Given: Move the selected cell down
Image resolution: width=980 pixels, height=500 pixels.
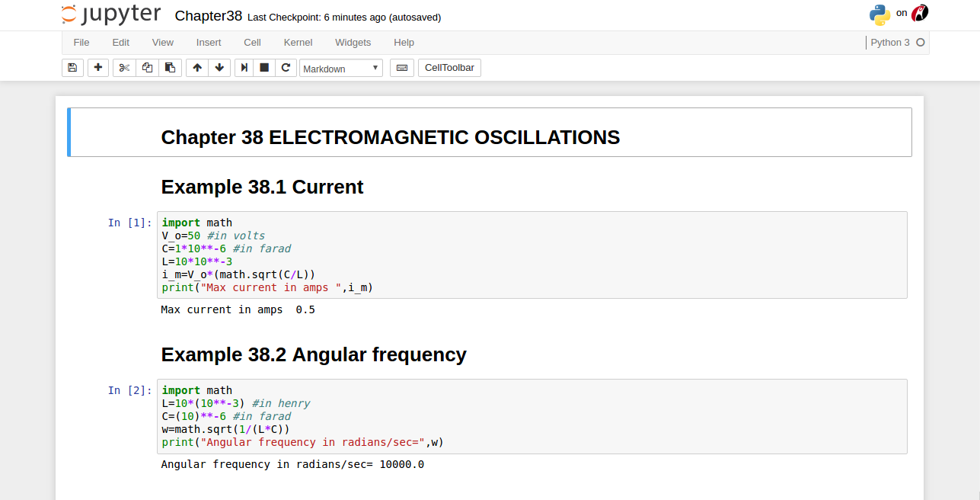Looking at the screenshot, I should click(219, 68).
